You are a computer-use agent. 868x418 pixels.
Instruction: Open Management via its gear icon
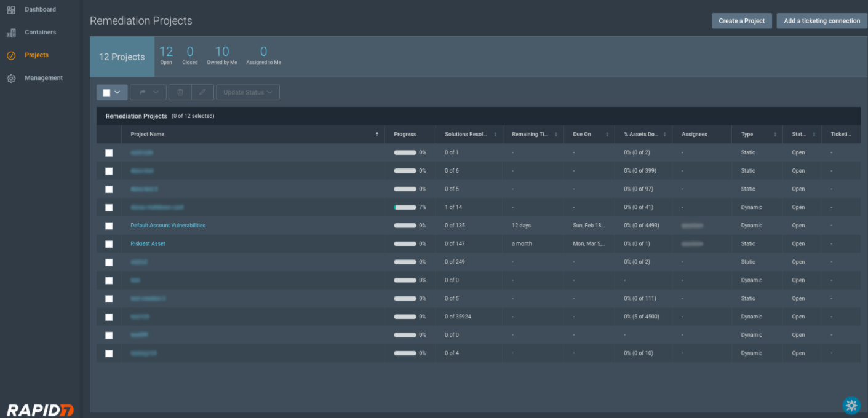(11, 78)
